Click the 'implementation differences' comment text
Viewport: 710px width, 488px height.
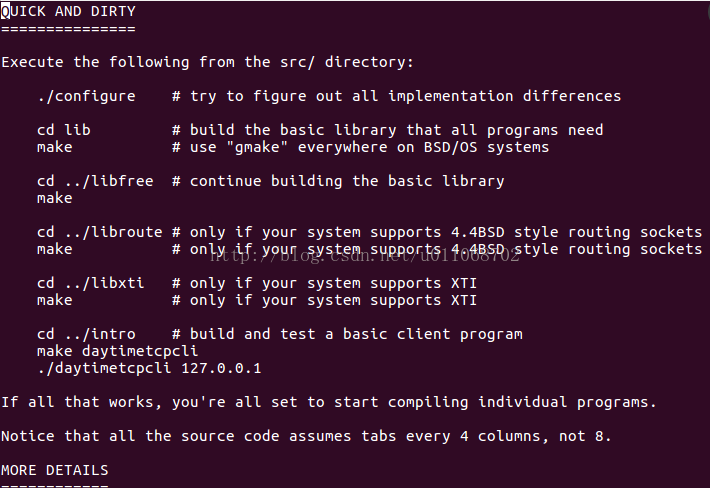pyautogui.click(x=504, y=96)
